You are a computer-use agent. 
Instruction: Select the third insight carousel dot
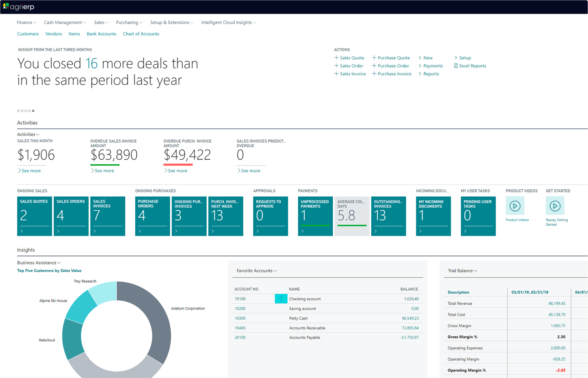tap(26, 111)
